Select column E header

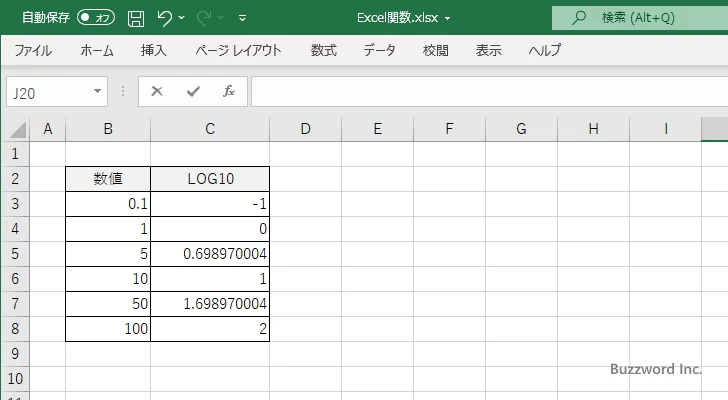(377, 129)
